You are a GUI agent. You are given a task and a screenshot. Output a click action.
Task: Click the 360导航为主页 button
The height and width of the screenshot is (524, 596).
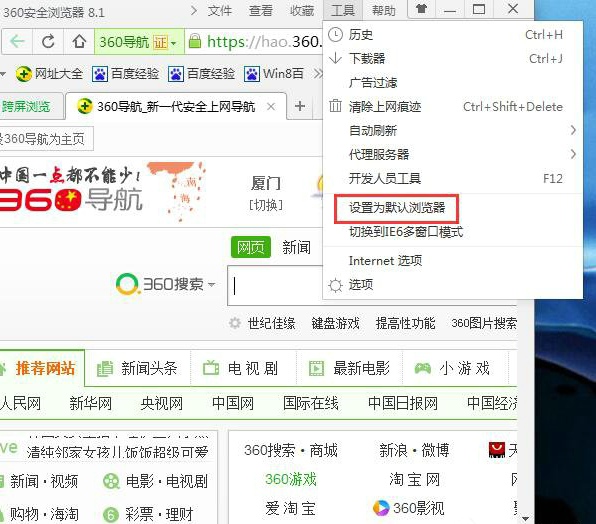[46, 139]
